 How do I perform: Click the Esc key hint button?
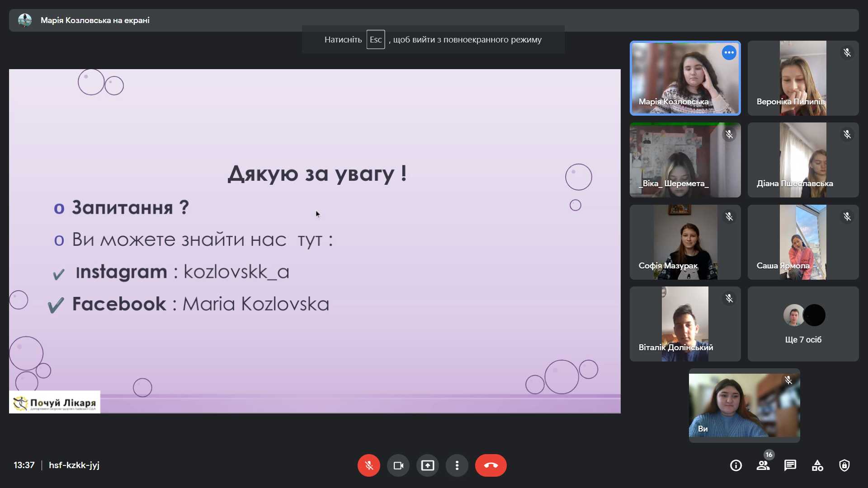pos(375,40)
